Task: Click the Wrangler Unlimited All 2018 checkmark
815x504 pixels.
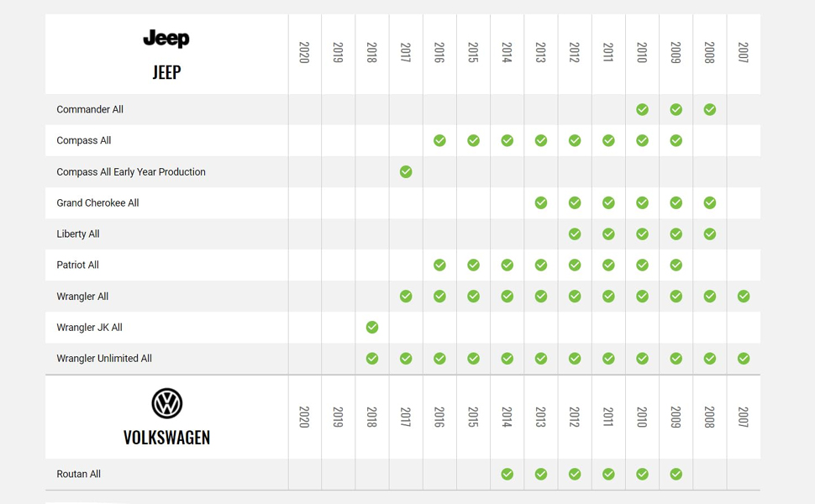Action: pos(372,359)
